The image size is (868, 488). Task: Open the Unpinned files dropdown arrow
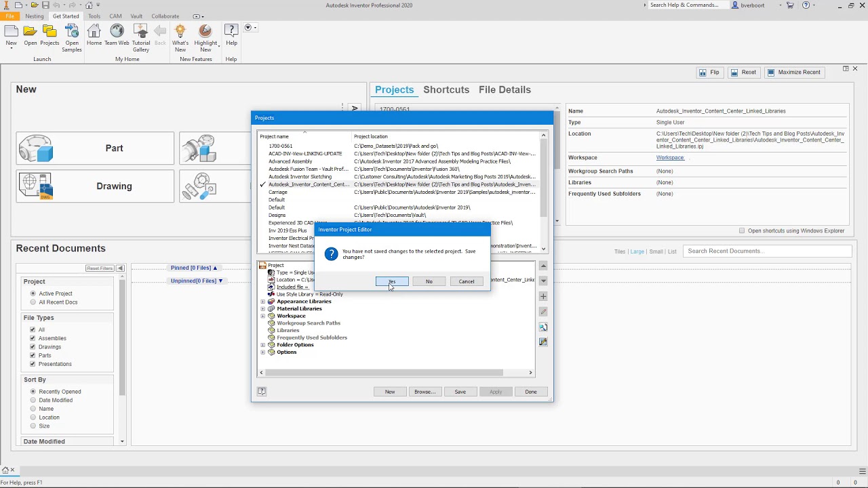220,281
